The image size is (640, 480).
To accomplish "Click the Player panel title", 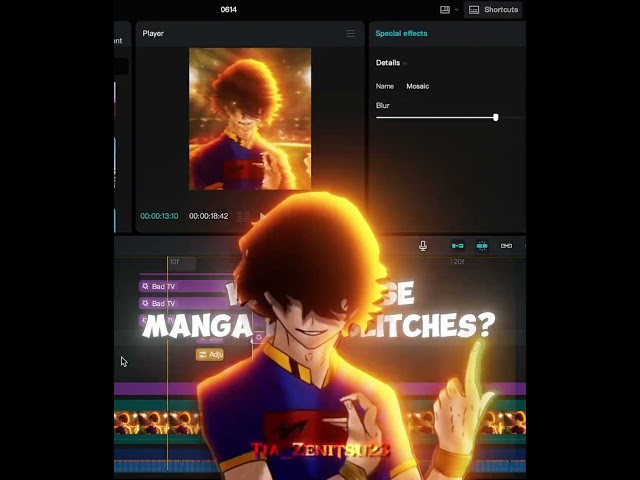I will click(x=153, y=33).
